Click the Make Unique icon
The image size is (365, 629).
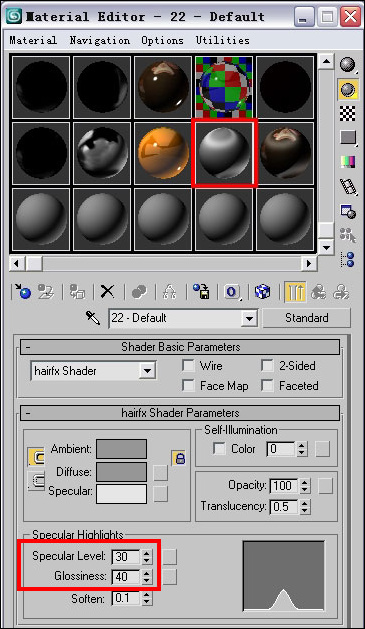[170, 292]
